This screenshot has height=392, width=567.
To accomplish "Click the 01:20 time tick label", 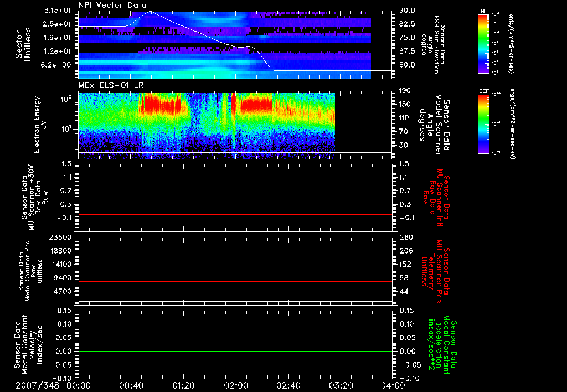I will [x=183, y=386].
